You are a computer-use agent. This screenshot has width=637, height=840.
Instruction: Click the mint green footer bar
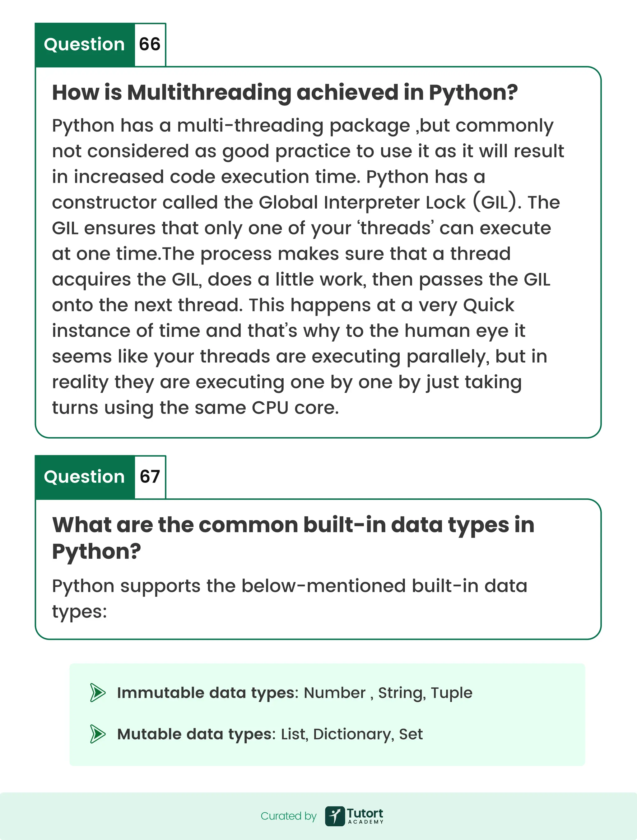coord(318,816)
